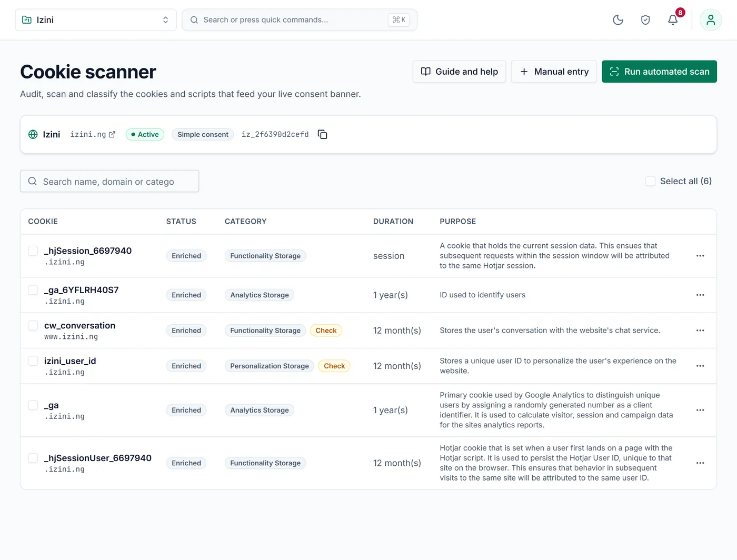This screenshot has width=737, height=560.
Task: Click the Cookie column header
Action: 43,222
